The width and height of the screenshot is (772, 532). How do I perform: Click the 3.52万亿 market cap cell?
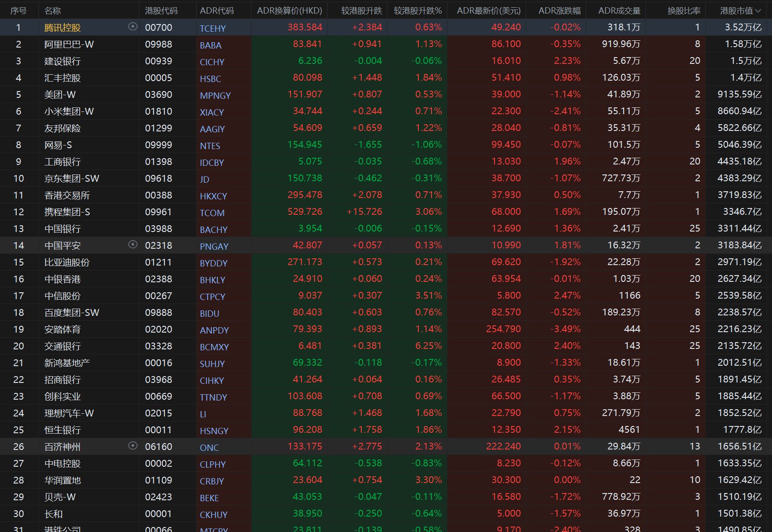[743, 27]
